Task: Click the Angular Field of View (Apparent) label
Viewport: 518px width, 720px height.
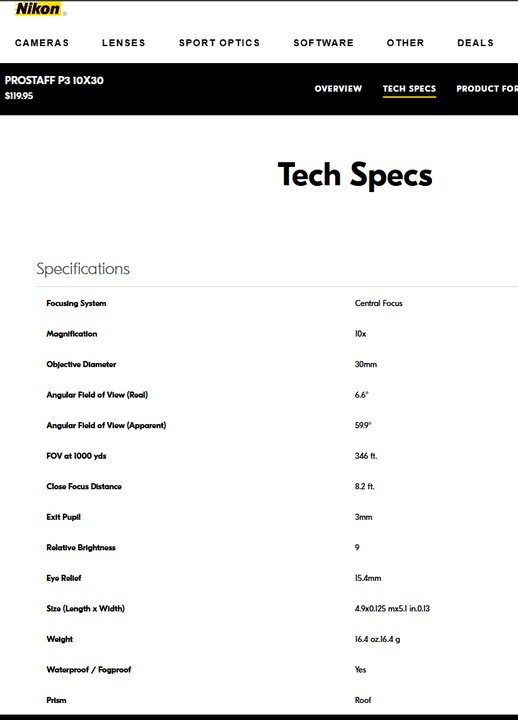Action: coord(106,425)
